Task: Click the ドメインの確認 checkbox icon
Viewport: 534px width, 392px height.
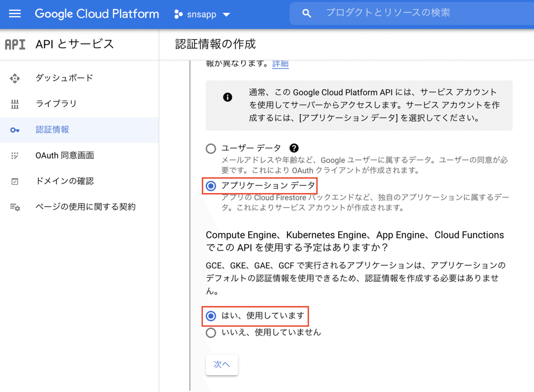Action: click(x=15, y=181)
